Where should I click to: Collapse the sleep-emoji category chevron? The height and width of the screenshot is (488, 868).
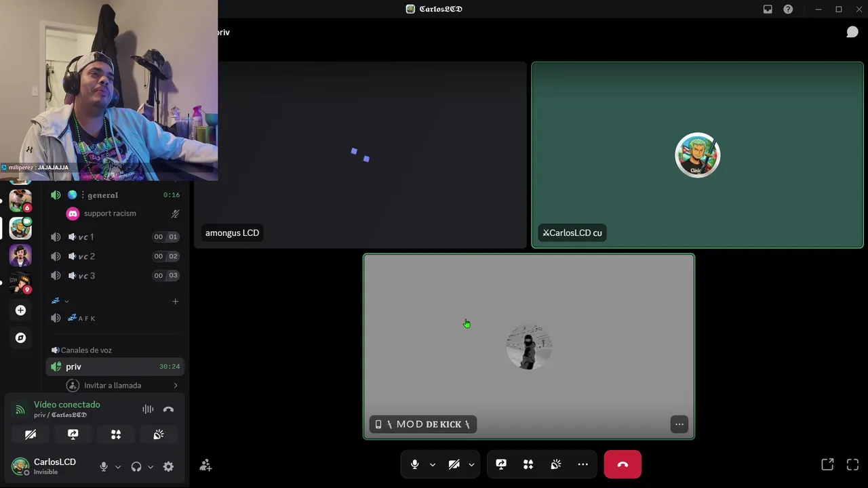pyautogui.click(x=66, y=301)
